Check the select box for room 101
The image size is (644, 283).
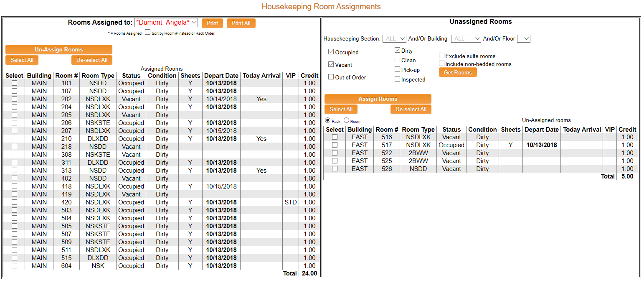(x=14, y=83)
